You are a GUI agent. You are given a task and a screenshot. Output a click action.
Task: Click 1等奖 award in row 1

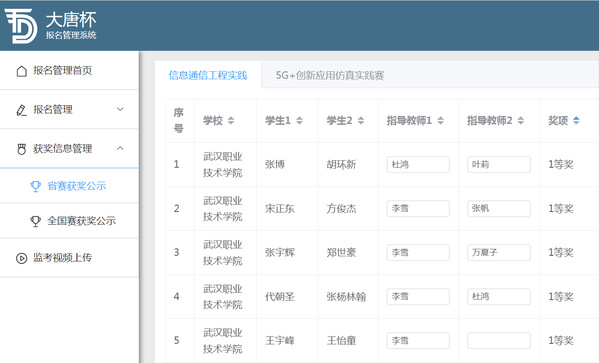coord(561,165)
